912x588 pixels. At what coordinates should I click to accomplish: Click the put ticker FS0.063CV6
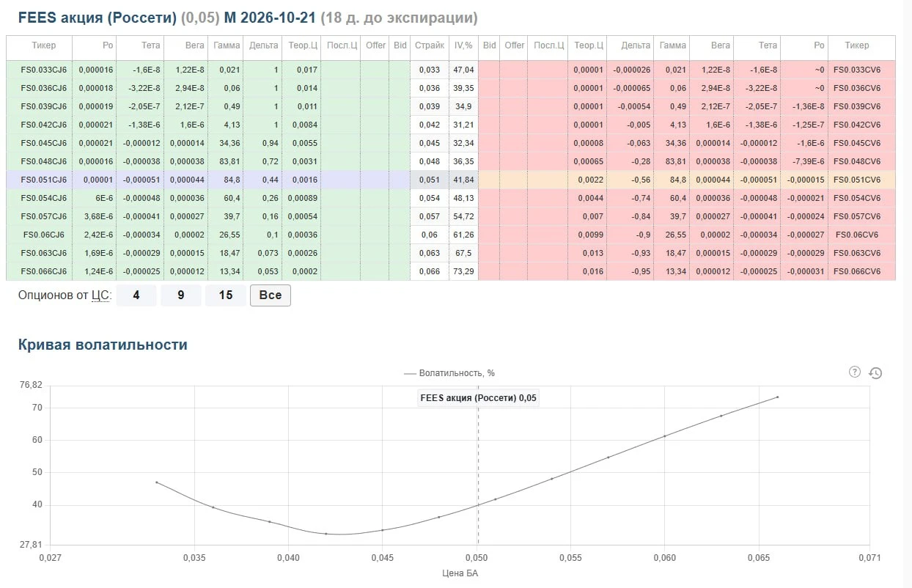tap(857, 253)
